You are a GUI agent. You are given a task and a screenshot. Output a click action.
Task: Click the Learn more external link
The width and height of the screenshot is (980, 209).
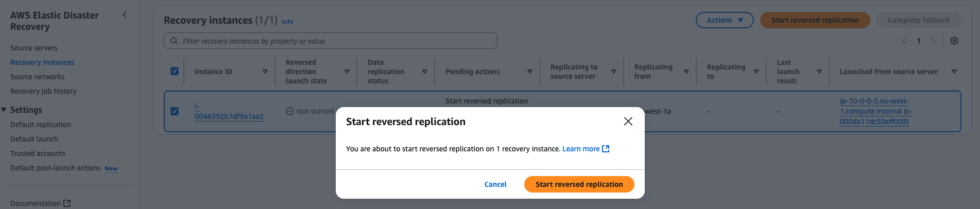tap(586, 149)
